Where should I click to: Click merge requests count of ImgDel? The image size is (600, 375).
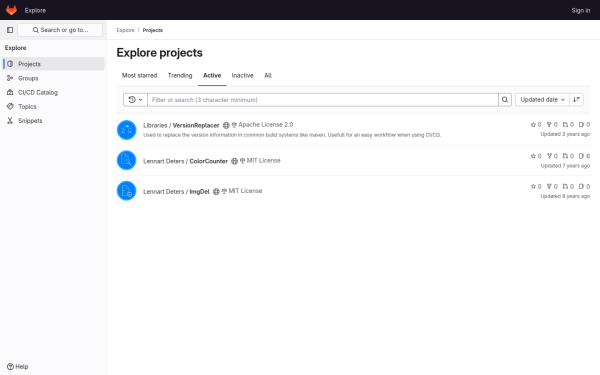pyautogui.click(x=568, y=186)
